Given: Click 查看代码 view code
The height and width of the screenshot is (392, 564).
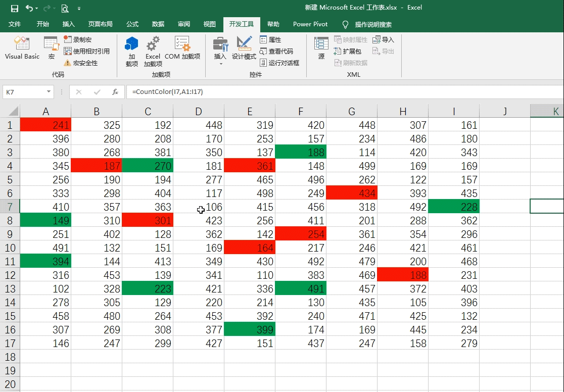Looking at the screenshot, I should click(276, 51).
